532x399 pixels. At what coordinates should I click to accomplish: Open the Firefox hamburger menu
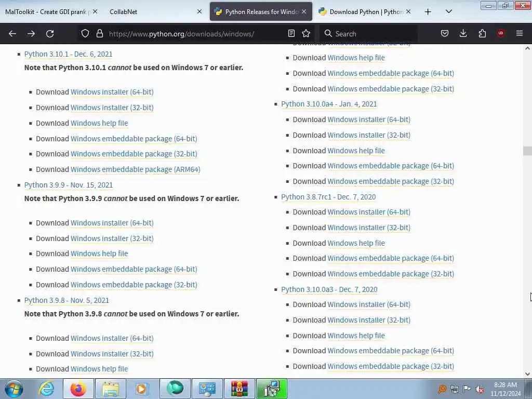[x=520, y=33]
